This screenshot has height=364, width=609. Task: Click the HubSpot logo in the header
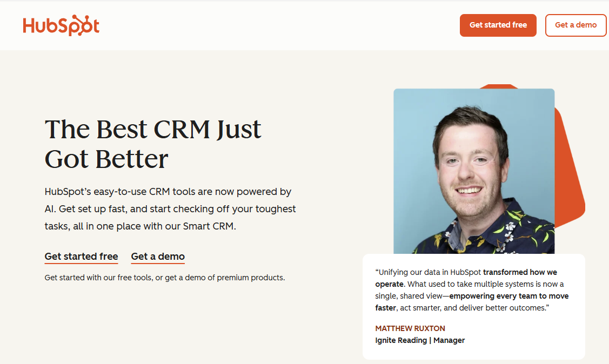61,25
